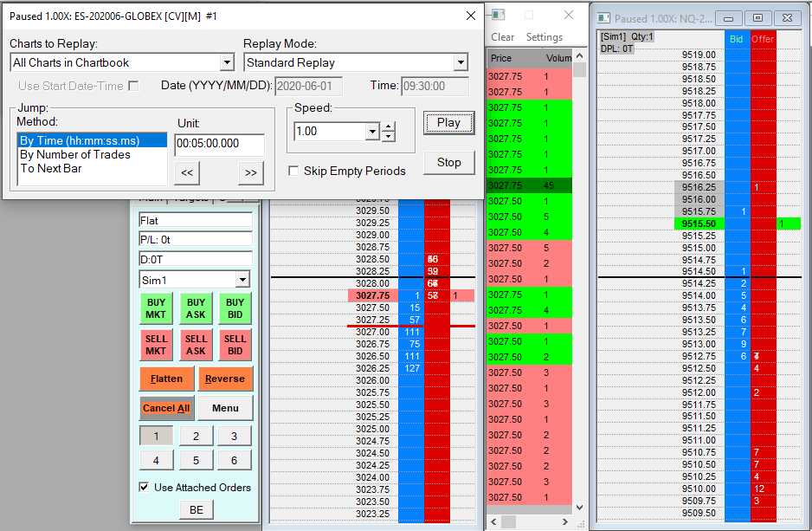Click the Play button
The height and width of the screenshot is (531, 812).
tap(448, 123)
